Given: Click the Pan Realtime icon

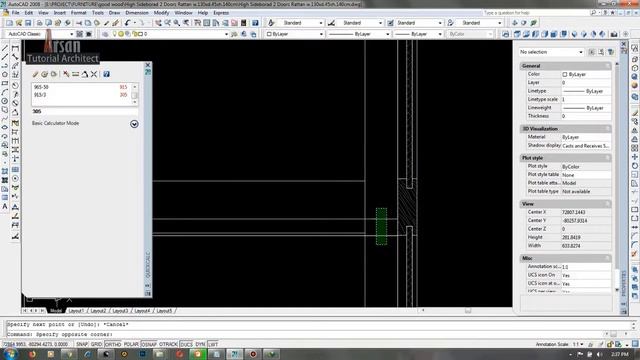Looking at the screenshot, I should tap(158, 23).
